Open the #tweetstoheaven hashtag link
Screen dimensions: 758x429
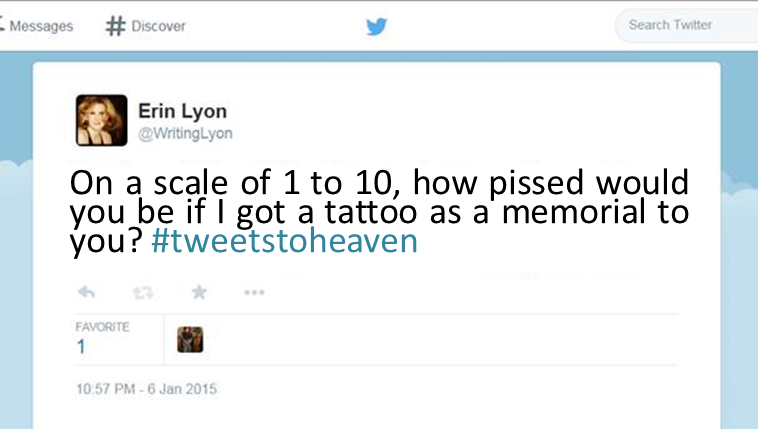[284, 241]
